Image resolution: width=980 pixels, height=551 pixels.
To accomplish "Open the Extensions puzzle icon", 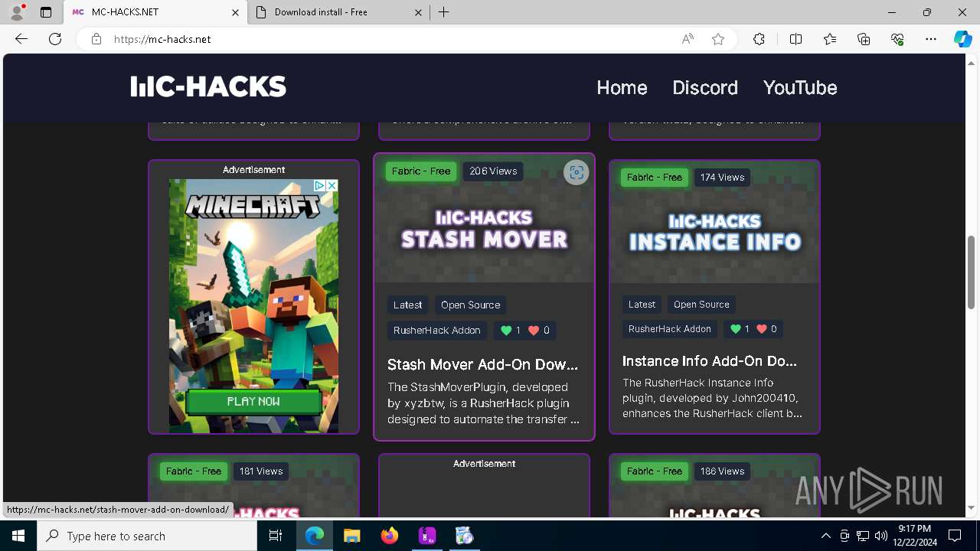I will click(x=759, y=39).
